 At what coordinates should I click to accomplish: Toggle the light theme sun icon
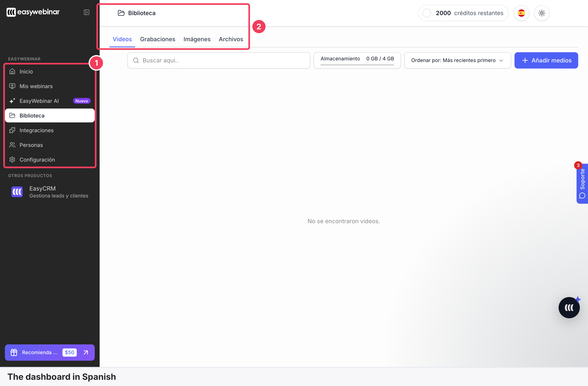pos(542,13)
